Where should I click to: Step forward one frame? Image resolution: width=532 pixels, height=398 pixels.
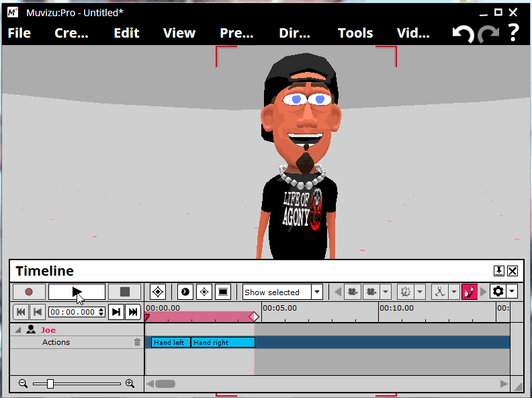(x=116, y=312)
